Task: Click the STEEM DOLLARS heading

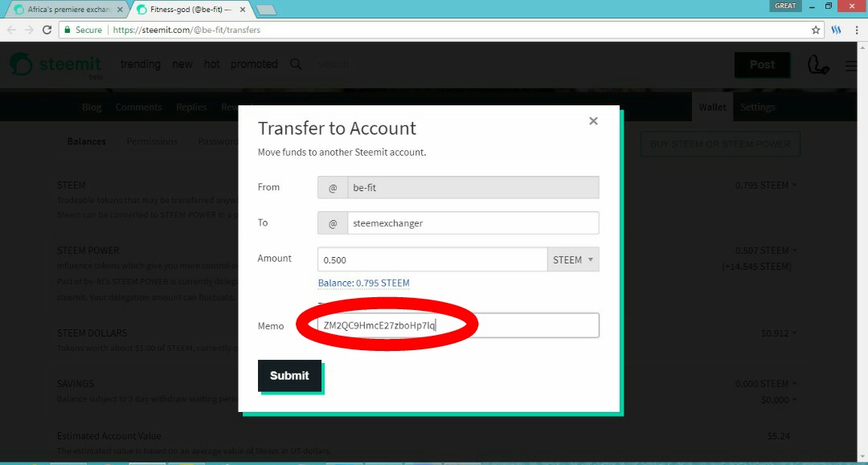Action: [x=92, y=332]
